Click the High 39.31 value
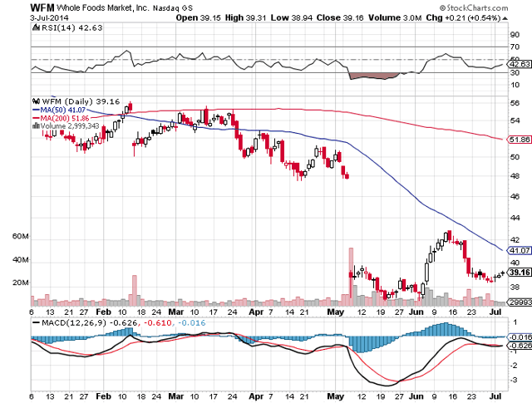The height and width of the screenshot is (403, 532). click(x=246, y=17)
